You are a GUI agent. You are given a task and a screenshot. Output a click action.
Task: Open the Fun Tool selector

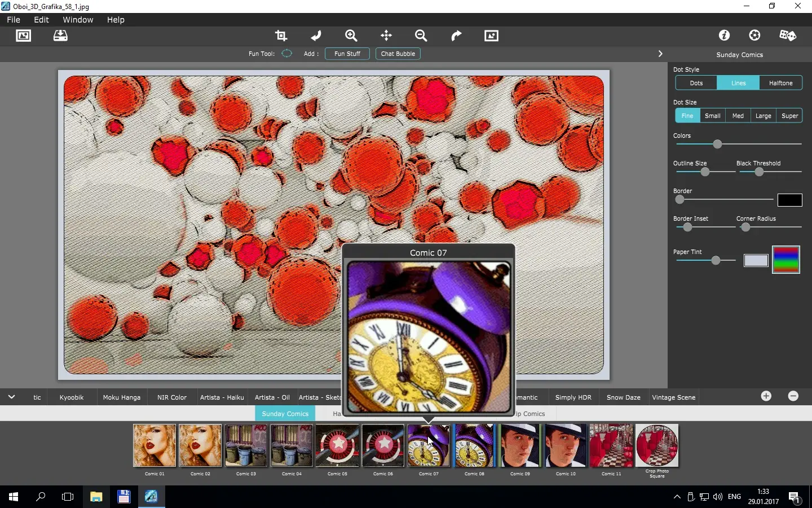pyautogui.click(x=286, y=54)
